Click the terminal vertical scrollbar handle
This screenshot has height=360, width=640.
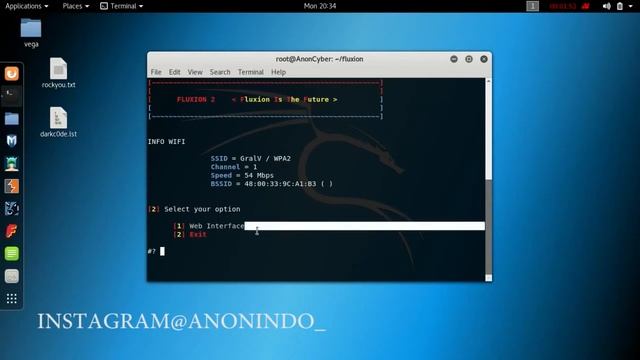488,227
